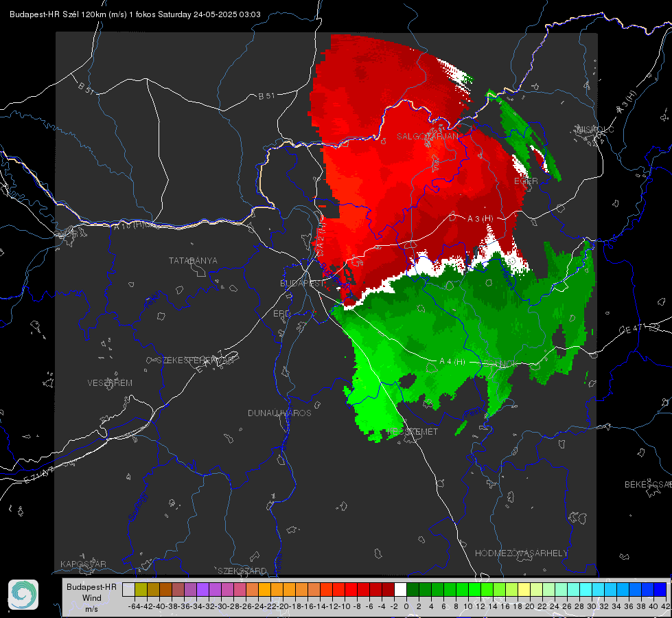Click the ÉRD town label

point(281,314)
